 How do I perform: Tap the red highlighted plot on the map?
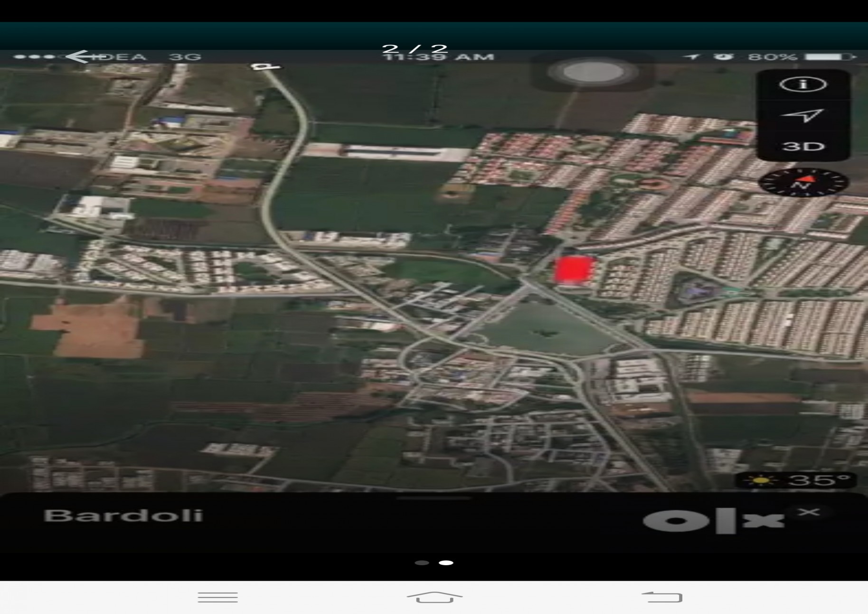click(x=575, y=270)
